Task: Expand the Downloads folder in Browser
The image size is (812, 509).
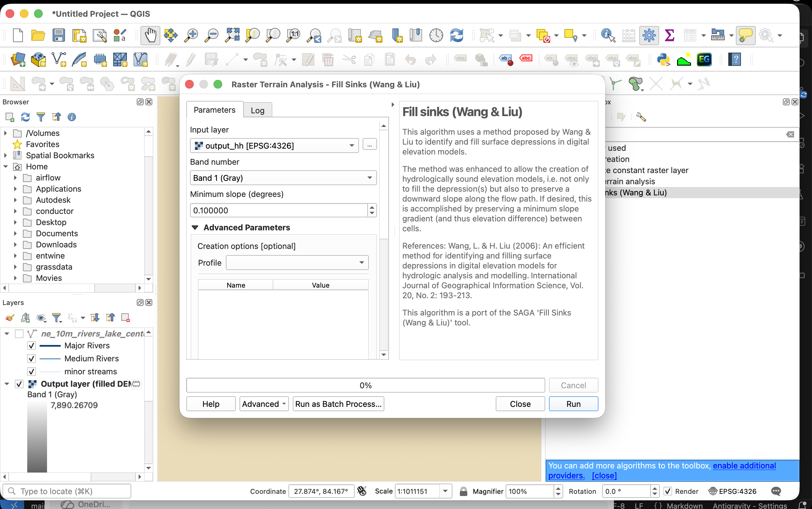Action: [15, 245]
